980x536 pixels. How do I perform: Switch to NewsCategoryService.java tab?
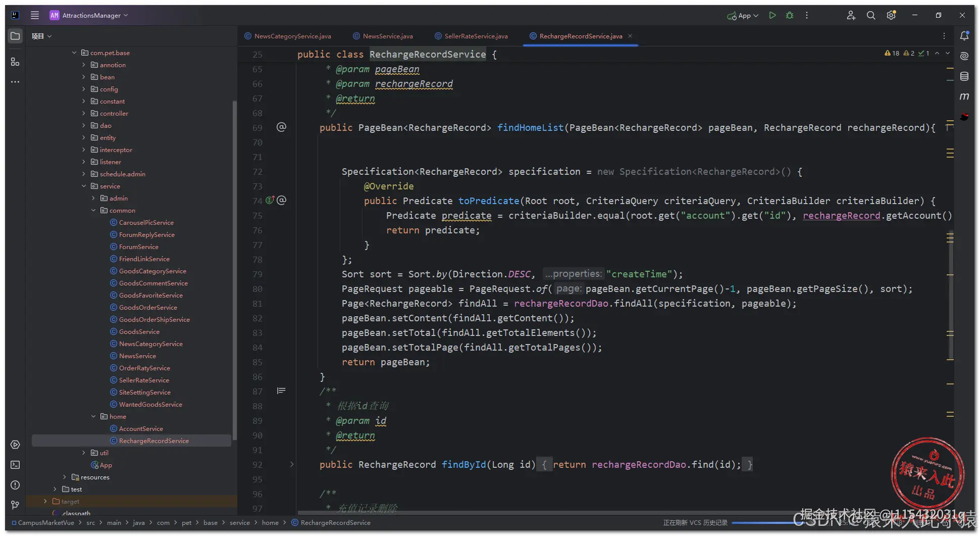tap(288, 36)
